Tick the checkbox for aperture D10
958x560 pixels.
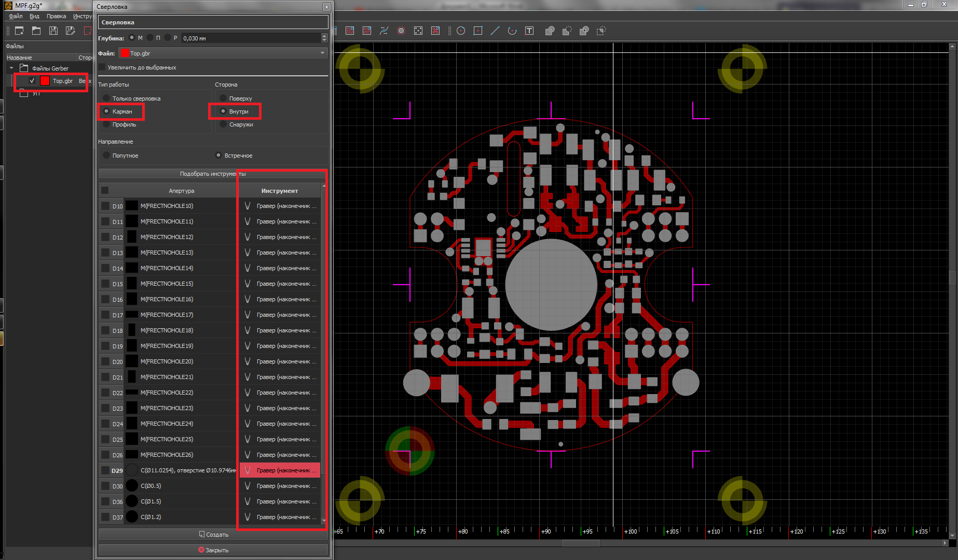point(105,206)
